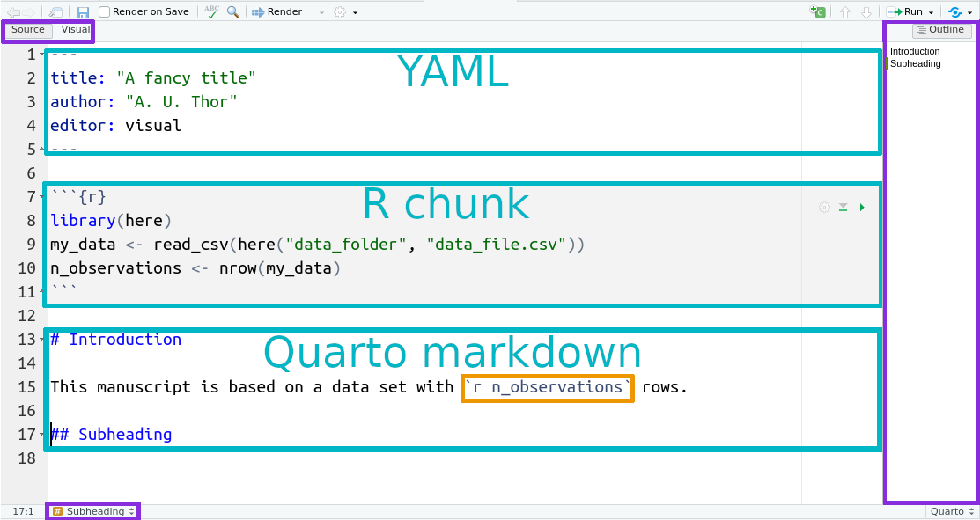Click inline code `r n_observations`

pyautogui.click(x=548, y=387)
